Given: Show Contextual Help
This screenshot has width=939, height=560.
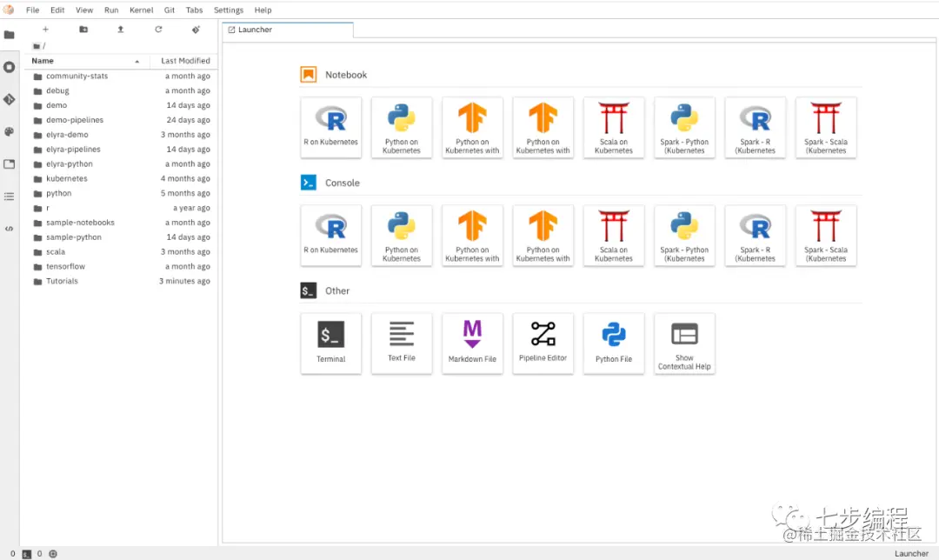Looking at the screenshot, I should coord(684,343).
